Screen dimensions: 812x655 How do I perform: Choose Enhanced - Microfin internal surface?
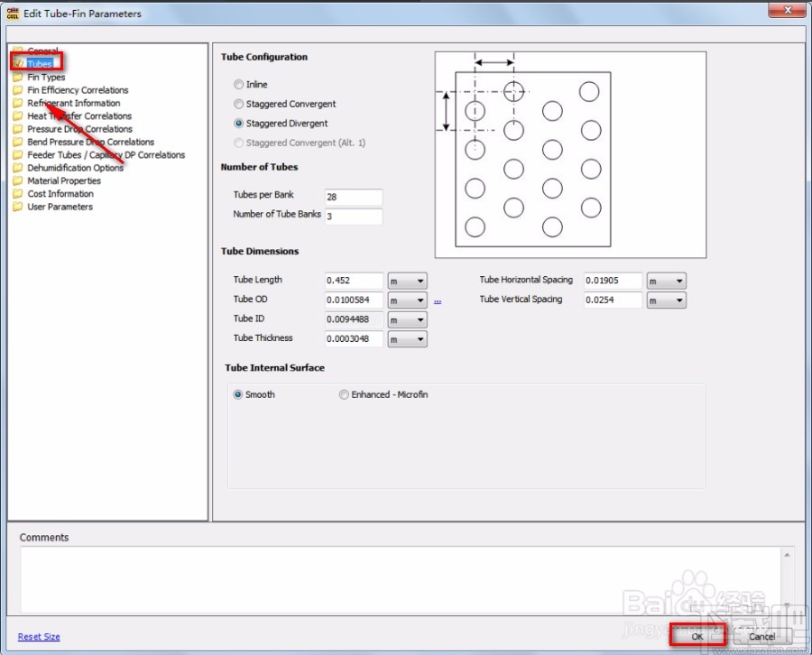(x=344, y=394)
